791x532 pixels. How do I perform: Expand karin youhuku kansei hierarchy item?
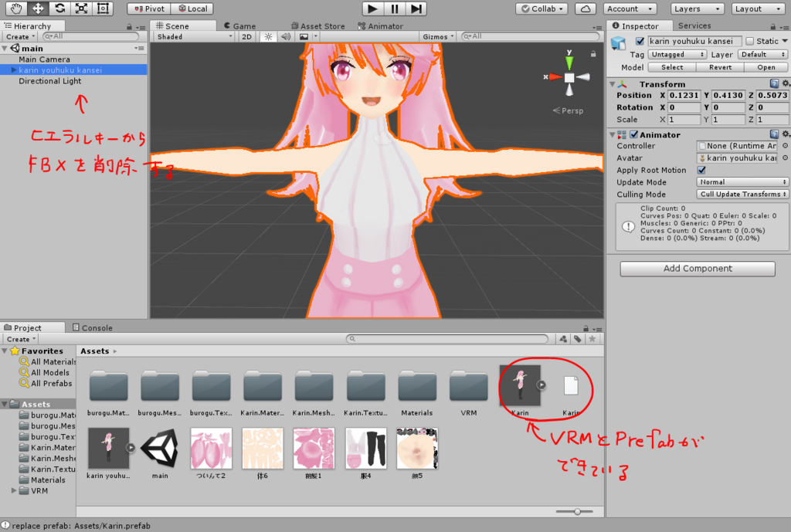tap(14, 70)
